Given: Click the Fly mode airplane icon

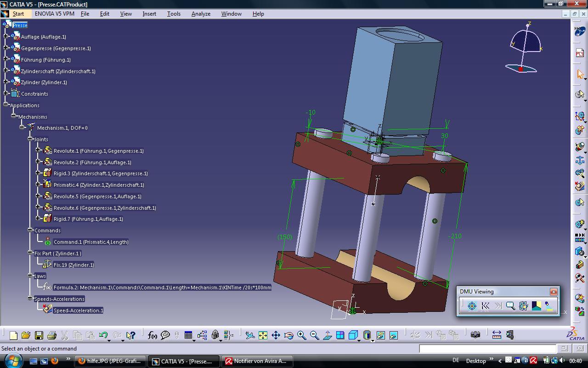Looking at the screenshot, I should coord(250,335).
